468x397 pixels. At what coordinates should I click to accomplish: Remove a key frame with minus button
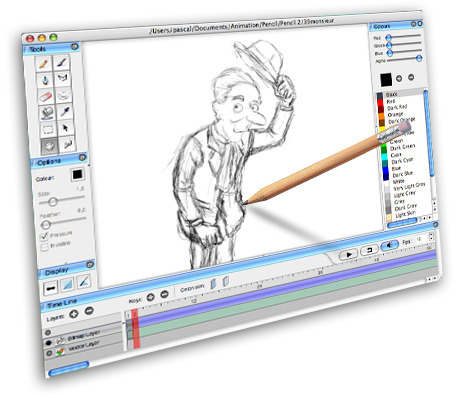click(164, 294)
